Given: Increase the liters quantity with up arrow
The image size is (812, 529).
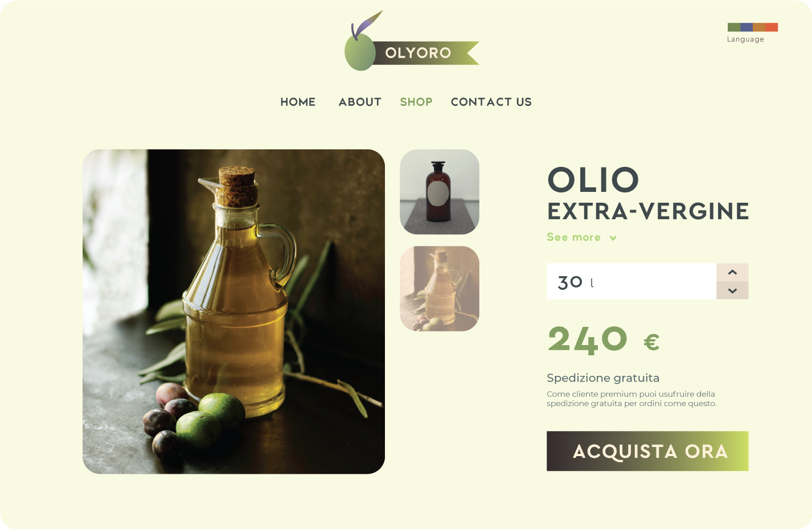Looking at the screenshot, I should tap(732, 272).
